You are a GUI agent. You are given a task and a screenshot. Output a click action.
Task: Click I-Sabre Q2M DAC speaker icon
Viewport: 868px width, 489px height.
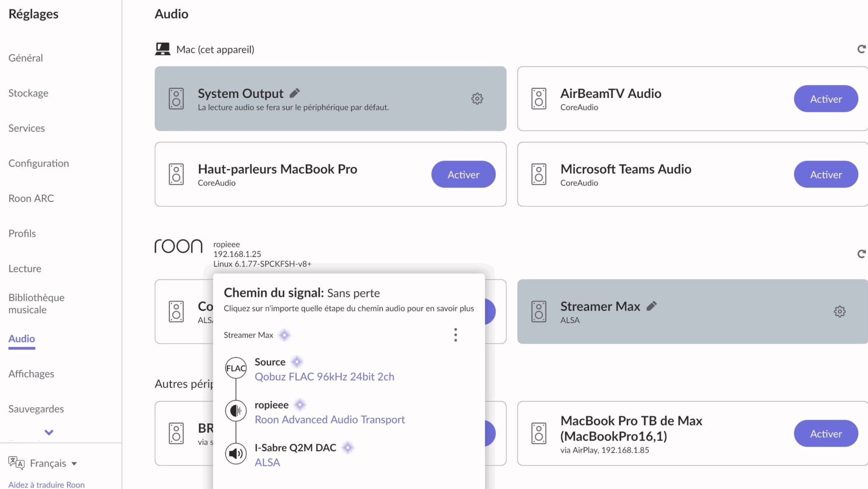click(236, 453)
